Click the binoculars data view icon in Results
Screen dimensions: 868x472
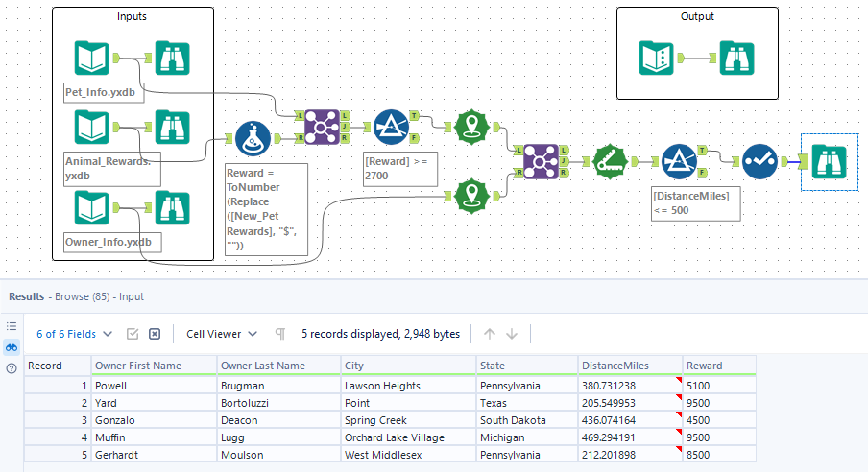click(12, 347)
